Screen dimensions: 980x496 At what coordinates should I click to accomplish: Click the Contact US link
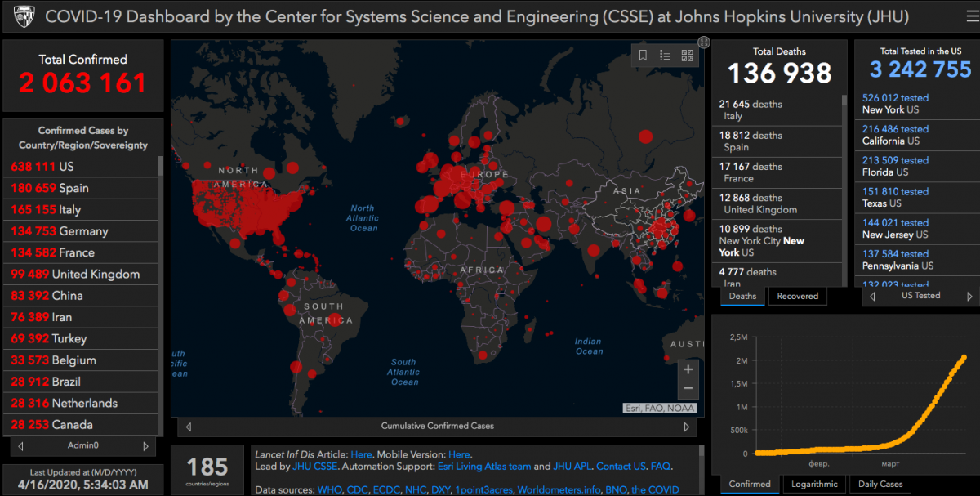click(621, 467)
